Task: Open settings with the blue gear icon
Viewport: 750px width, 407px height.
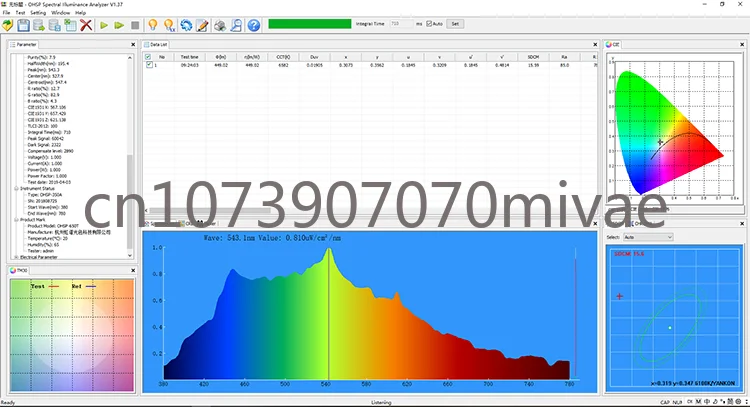Action: pyautogui.click(x=186, y=25)
